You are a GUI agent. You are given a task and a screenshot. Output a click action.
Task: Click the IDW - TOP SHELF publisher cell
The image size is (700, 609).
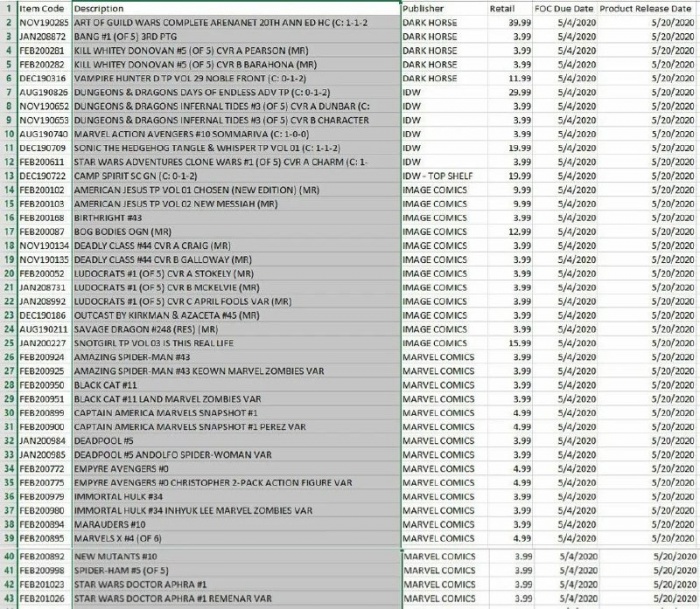pos(443,175)
